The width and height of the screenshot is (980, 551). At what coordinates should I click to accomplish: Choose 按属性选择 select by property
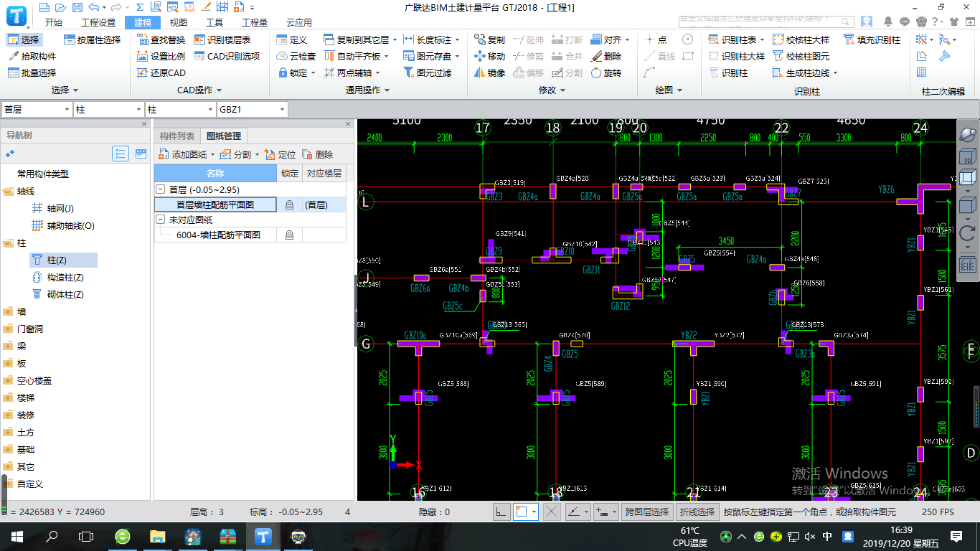[x=92, y=39]
